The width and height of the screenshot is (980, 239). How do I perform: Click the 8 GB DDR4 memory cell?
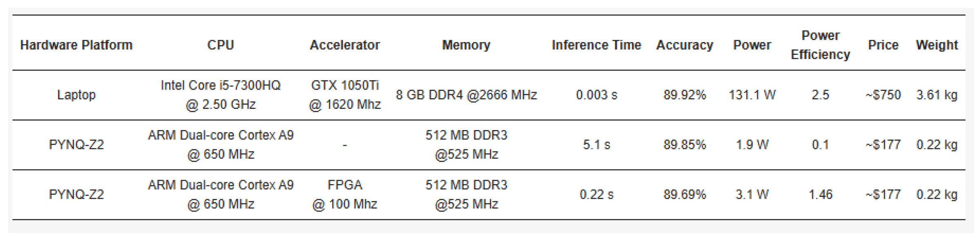coord(466,95)
